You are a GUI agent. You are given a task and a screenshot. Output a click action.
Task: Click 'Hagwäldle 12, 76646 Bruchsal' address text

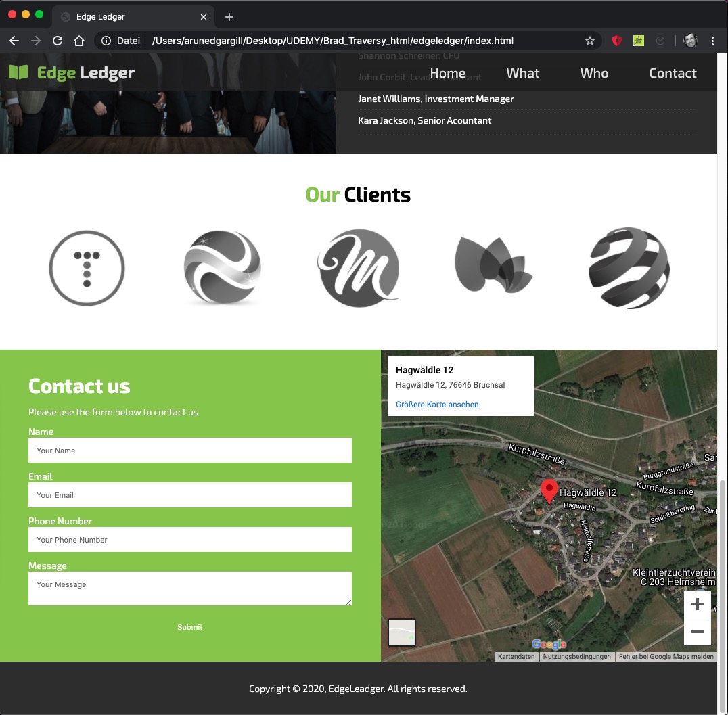[x=451, y=385]
